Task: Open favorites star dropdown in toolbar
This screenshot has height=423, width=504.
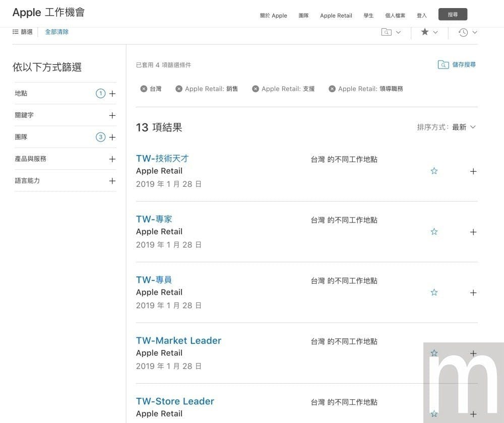Action: pos(429,32)
